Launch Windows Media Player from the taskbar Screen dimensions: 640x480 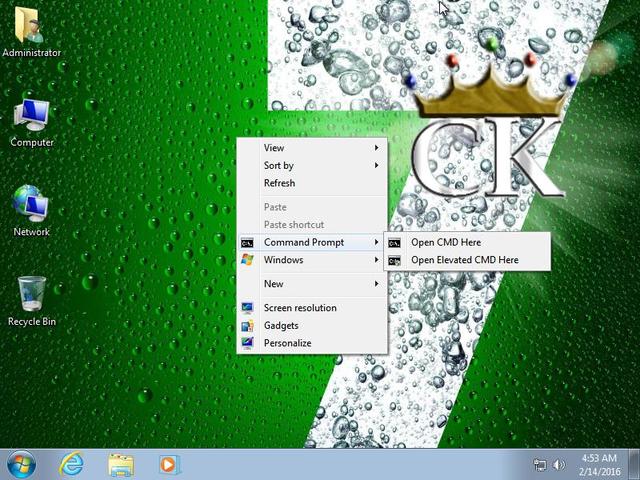pyautogui.click(x=168, y=464)
